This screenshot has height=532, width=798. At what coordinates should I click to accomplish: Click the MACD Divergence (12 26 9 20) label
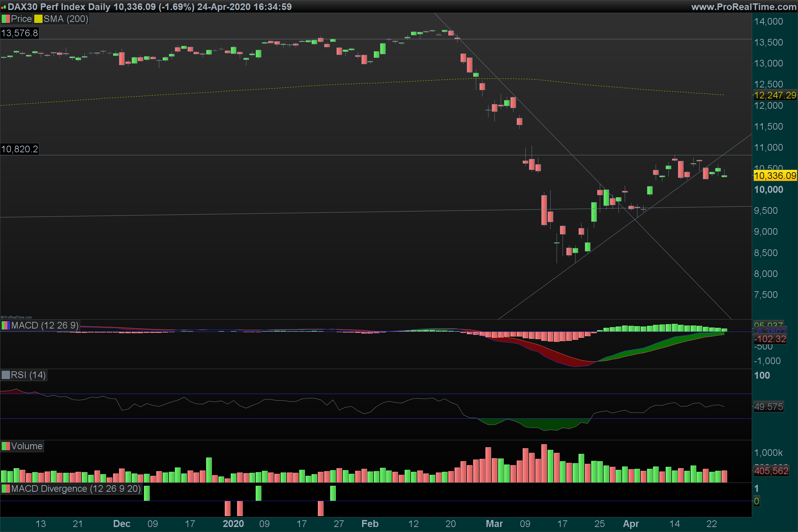point(76,489)
